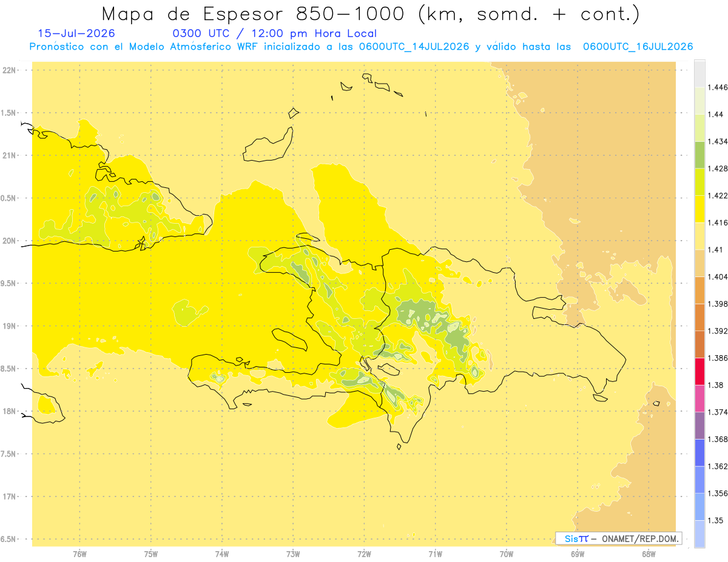Click the legend value '1.362'
728x562 pixels.
(x=717, y=466)
